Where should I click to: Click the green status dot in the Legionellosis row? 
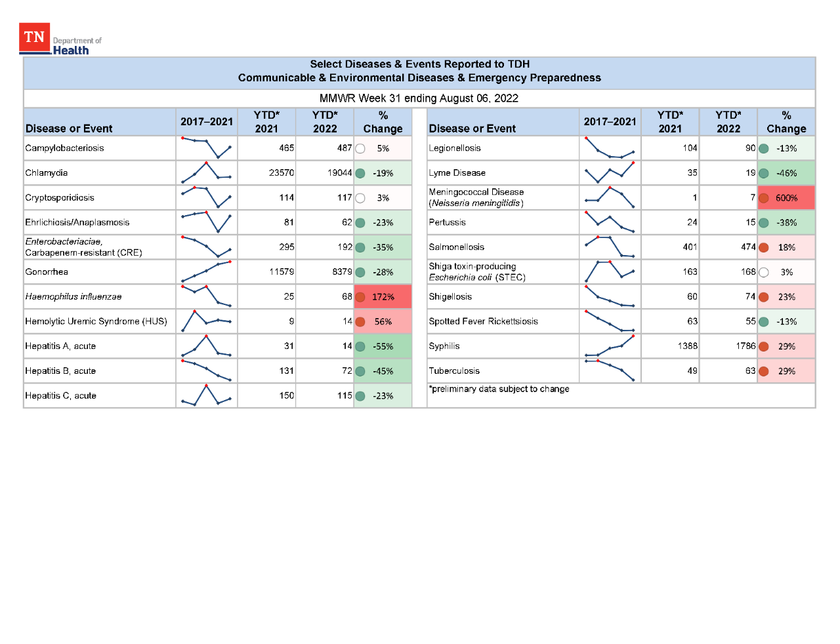tap(764, 149)
